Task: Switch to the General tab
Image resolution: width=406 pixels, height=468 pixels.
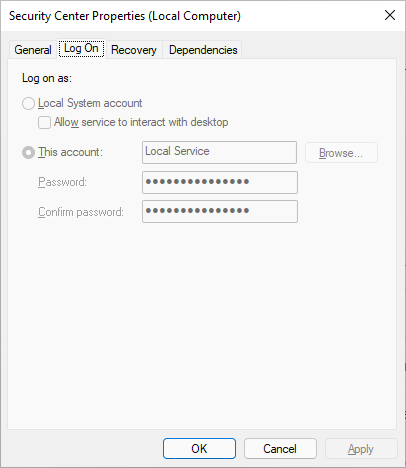Action: (33, 50)
